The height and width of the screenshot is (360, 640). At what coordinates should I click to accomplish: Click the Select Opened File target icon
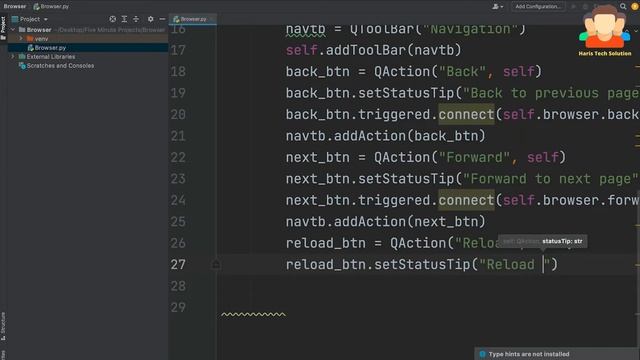112,19
